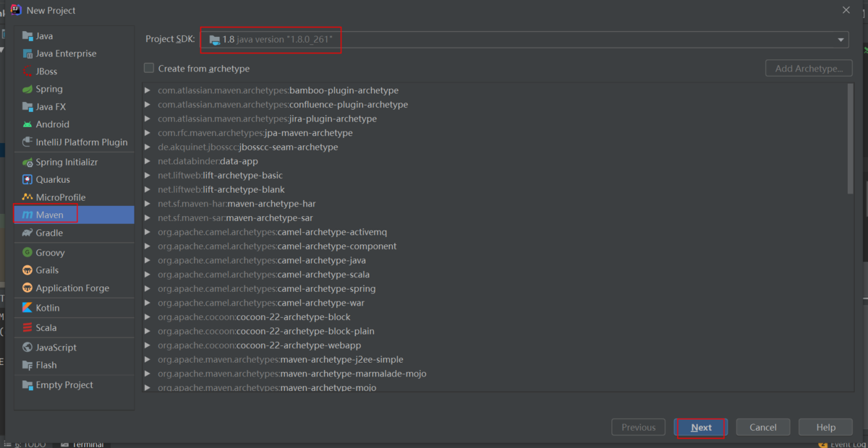
Task: Click the SDK folder icon in Project SDK field
Action: (x=215, y=40)
